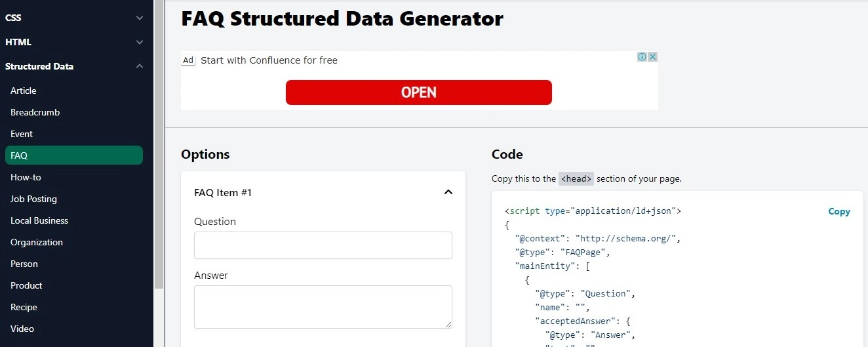Image resolution: width=868 pixels, height=347 pixels.
Task: Click the <head> code tag text
Action: [577, 178]
